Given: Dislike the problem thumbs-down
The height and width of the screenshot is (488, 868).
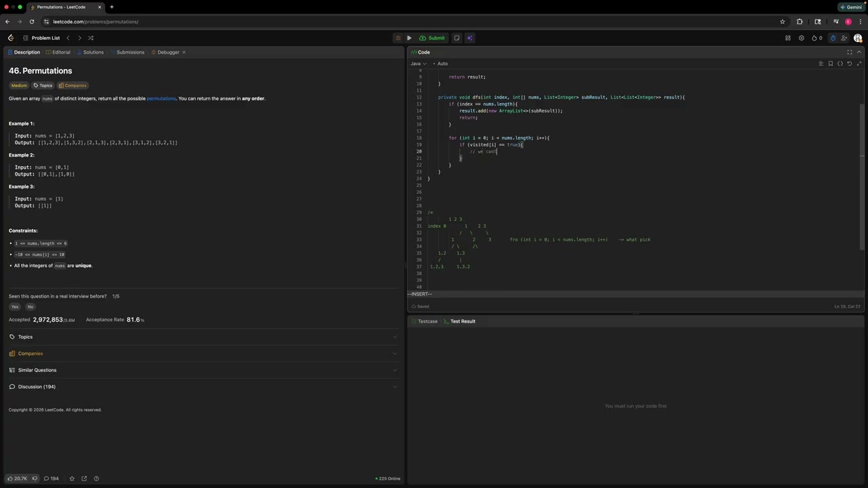Looking at the screenshot, I should click(35, 479).
